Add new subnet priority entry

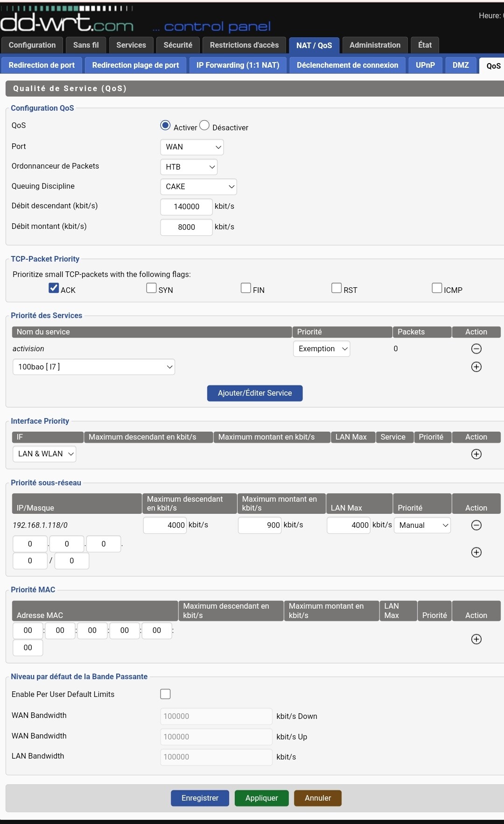(476, 552)
